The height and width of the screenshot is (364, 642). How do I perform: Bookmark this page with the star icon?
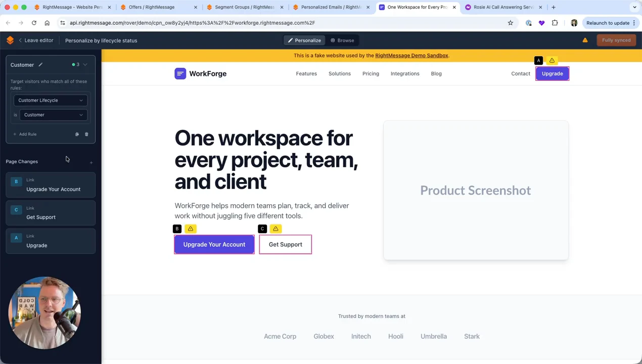point(511,23)
